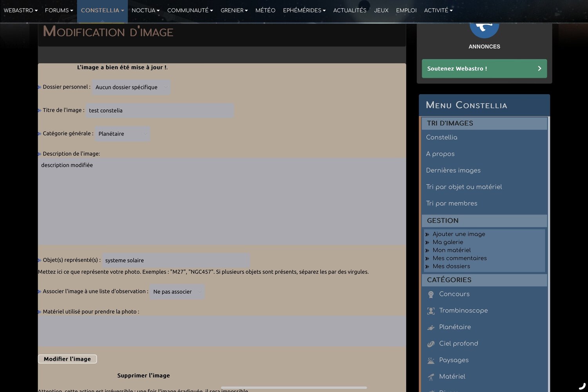The image size is (588, 392).
Task: Open the Mon matériel link
Action: 452,250
